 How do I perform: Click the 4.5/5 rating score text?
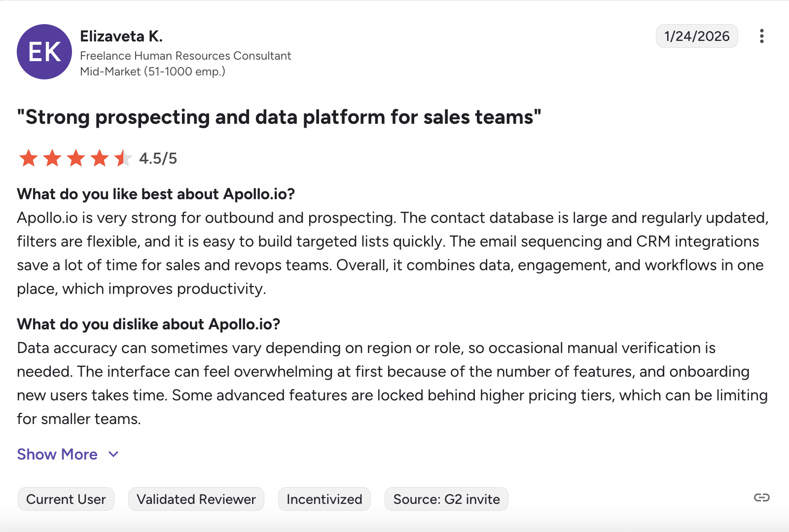158,158
